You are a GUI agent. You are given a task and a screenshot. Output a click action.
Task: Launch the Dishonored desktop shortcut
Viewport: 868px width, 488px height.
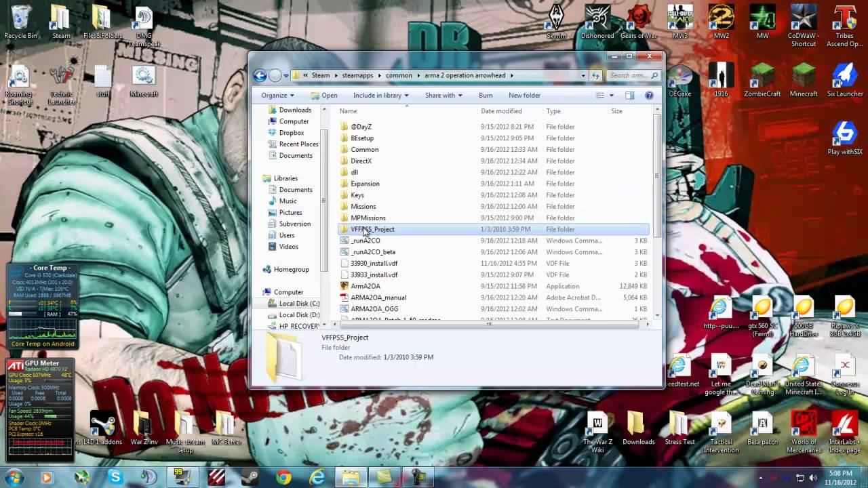point(597,22)
